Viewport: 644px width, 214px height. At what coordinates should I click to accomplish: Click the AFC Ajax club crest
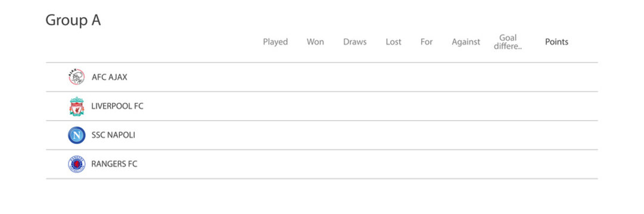point(76,77)
